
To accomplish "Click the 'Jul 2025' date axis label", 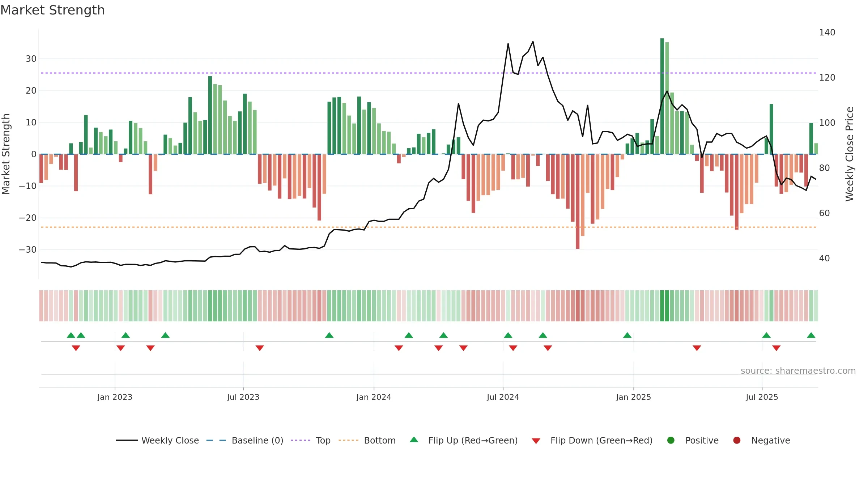I will (762, 397).
